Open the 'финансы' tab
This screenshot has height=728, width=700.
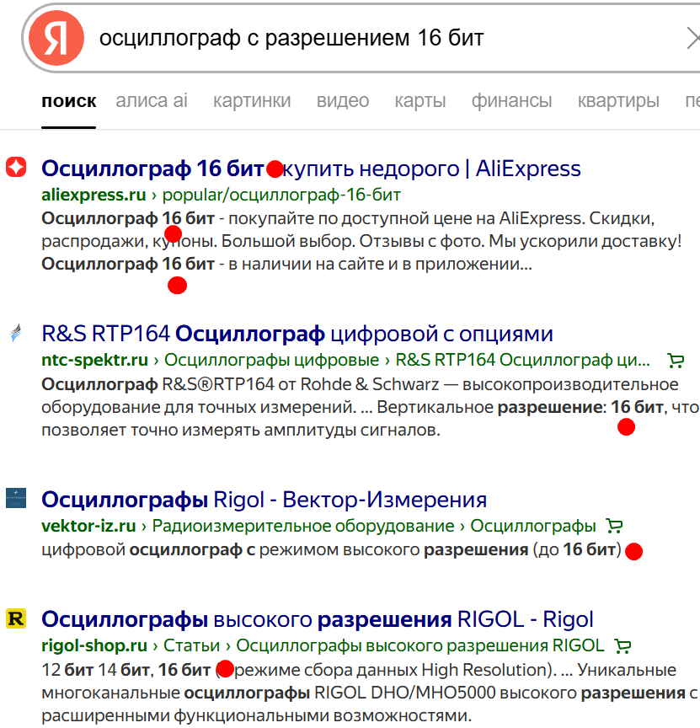[x=511, y=101]
